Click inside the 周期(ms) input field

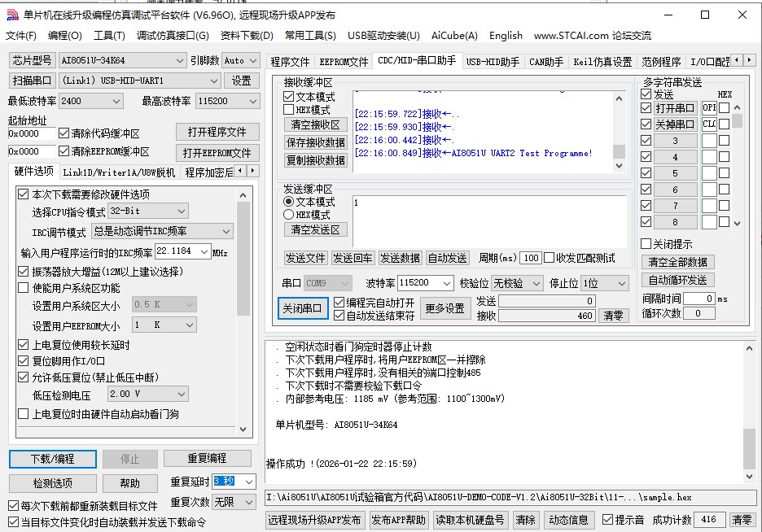tap(529, 259)
